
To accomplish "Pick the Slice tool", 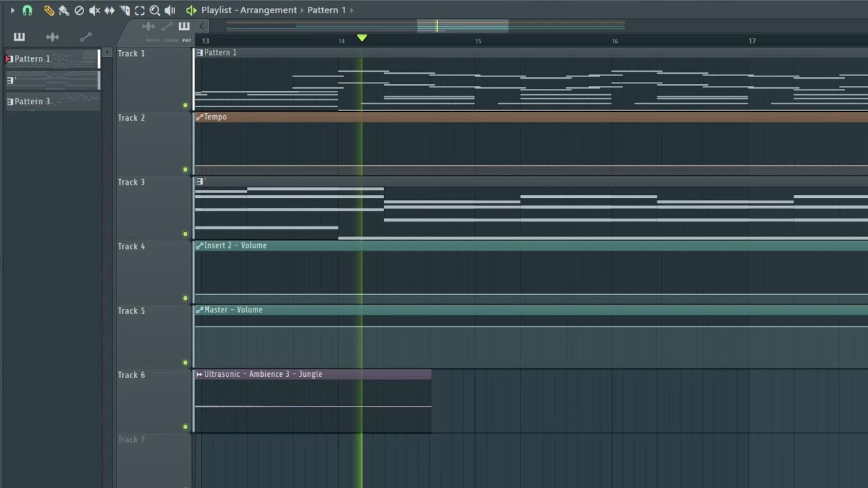I will click(x=125, y=10).
